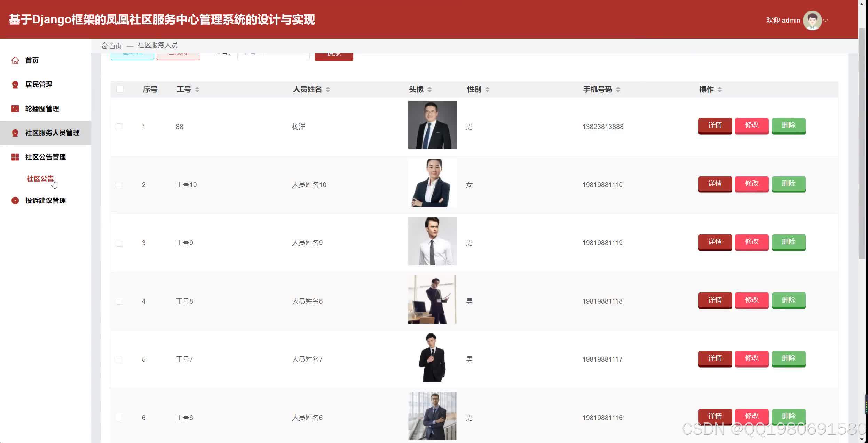Click the 社区公告管理 grid icon
This screenshot has width=868, height=443.
(15, 157)
